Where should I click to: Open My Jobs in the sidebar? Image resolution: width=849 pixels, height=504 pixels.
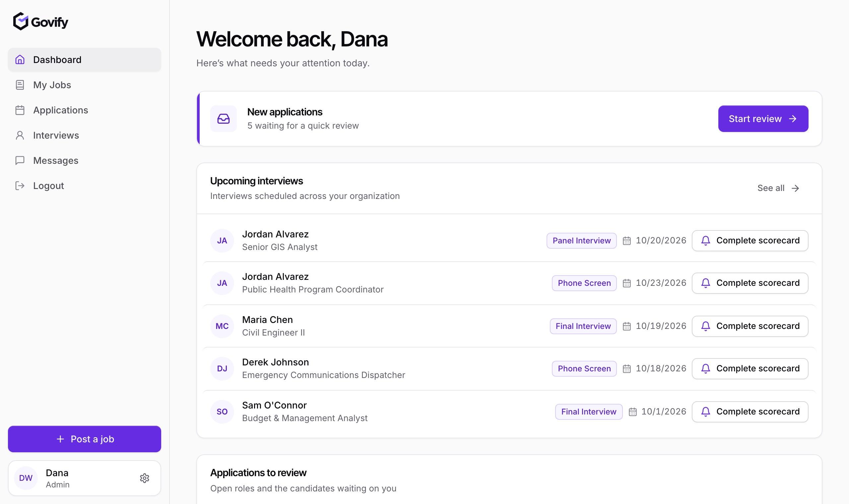[x=85, y=85]
